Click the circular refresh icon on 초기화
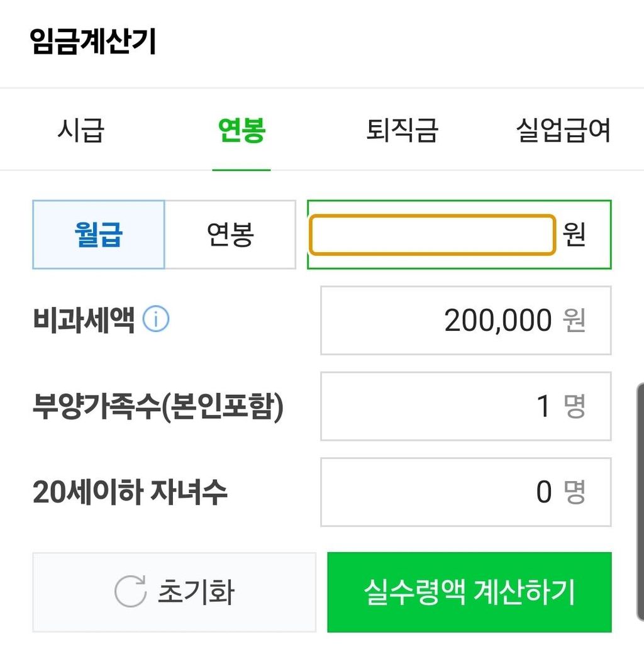The width and height of the screenshot is (644, 654). click(x=131, y=591)
